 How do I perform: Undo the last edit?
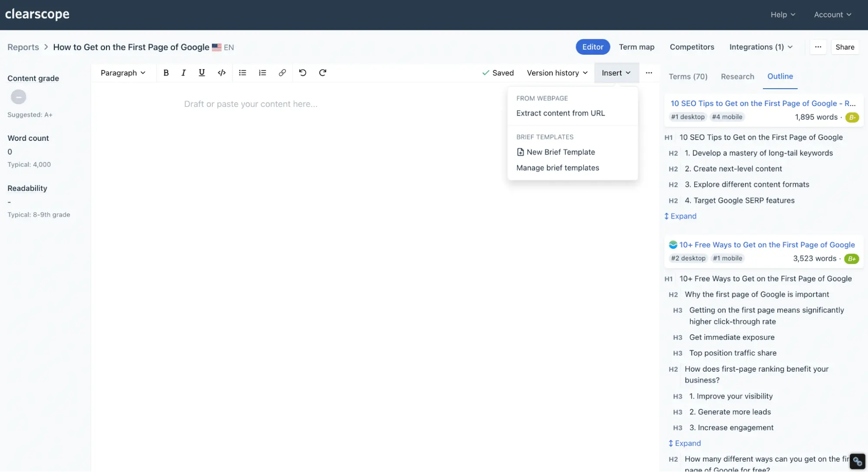click(303, 73)
